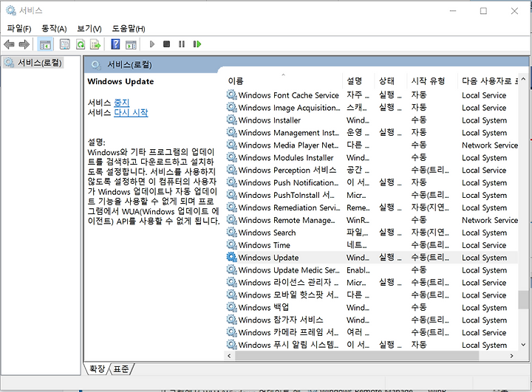This screenshot has height=392, width=532.
Task: Click the Export List toolbar icon
Action: (x=95, y=44)
